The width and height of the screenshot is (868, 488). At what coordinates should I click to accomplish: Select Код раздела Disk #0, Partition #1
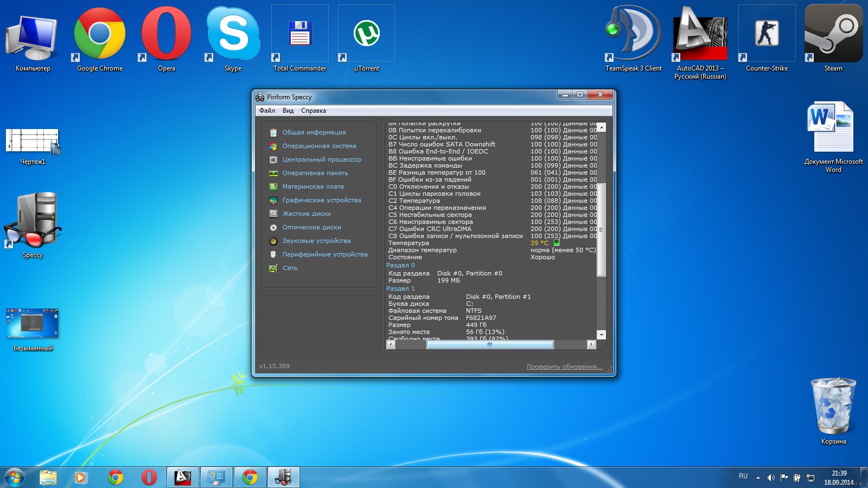tap(459, 297)
